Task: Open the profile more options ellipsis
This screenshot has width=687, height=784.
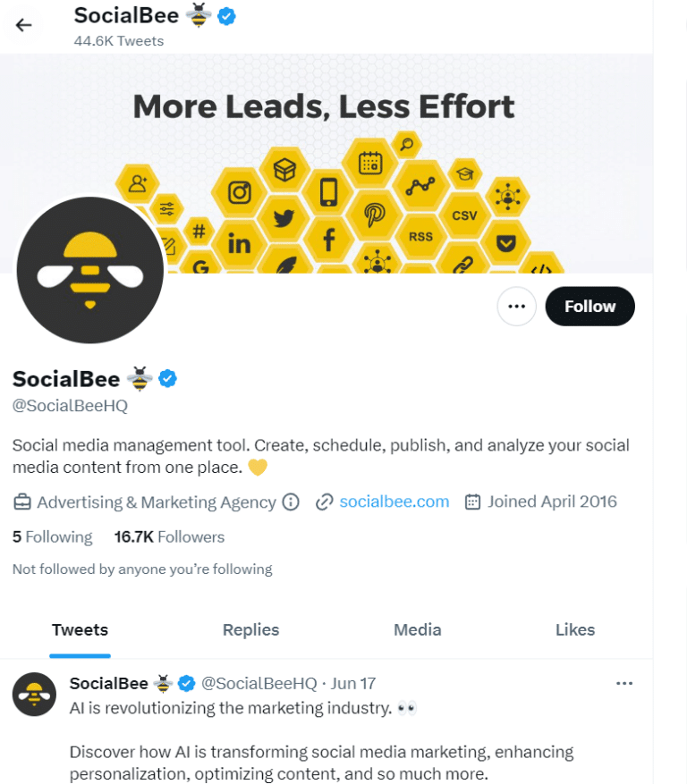Action: [x=516, y=306]
